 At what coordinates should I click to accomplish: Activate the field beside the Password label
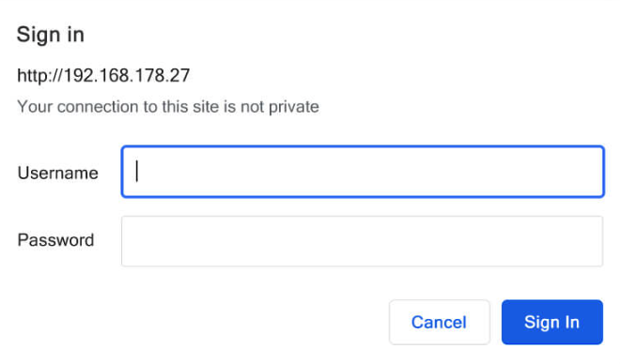pyautogui.click(x=362, y=241)
